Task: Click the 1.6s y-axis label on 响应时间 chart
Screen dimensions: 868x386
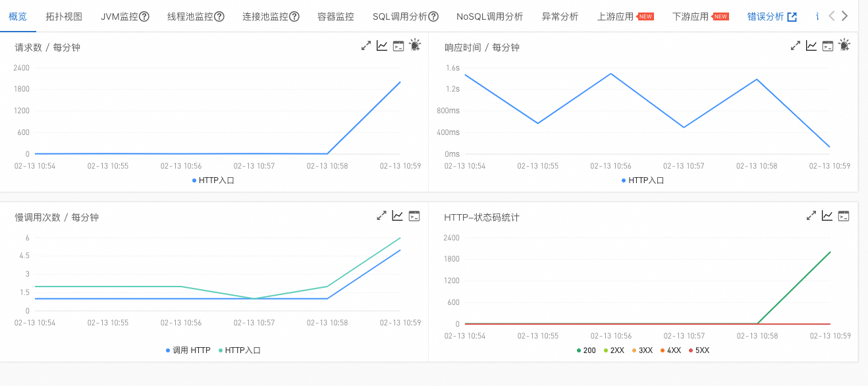Action: [x=452, y=68]
